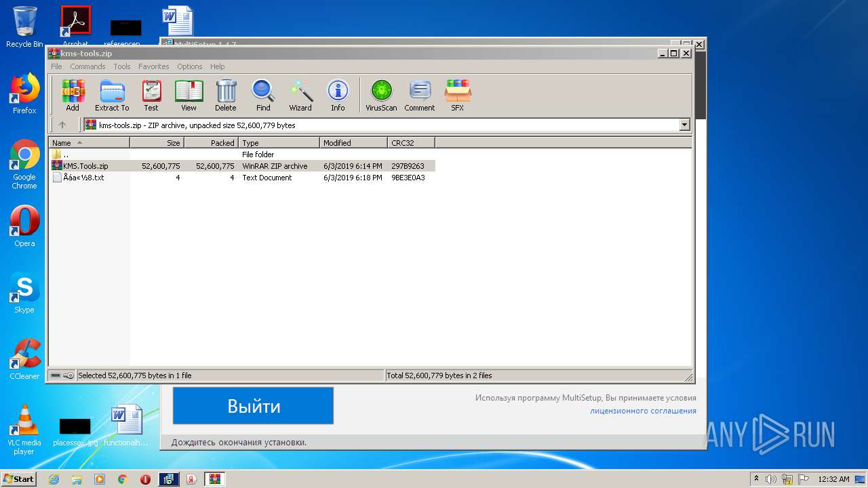The height and width of the screenshot is (488, 868).
Task: Click the 12:32 AM system clock
Action: click(833, 479)
